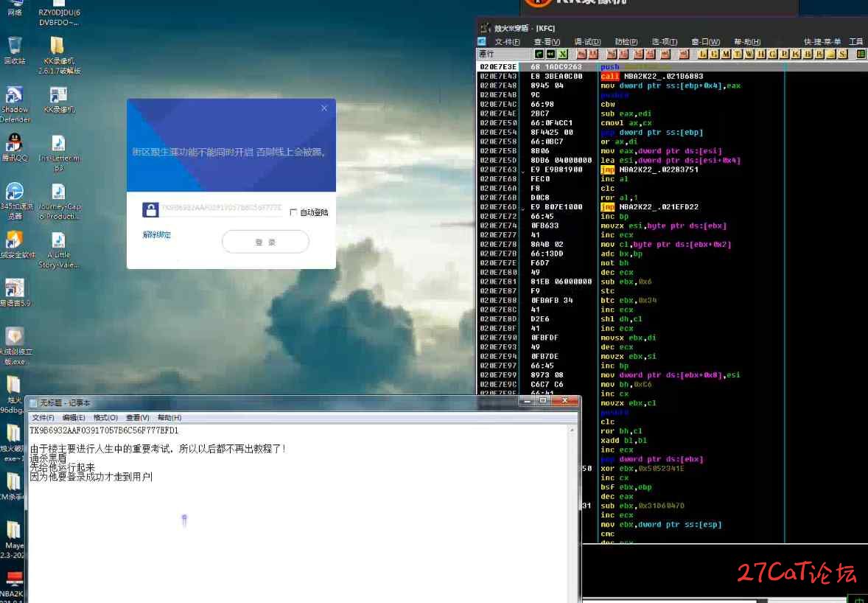Viewport: 868px width, 603px height.
Task: Open the debugger 工具 menu
Action: (x=855, y=41)
